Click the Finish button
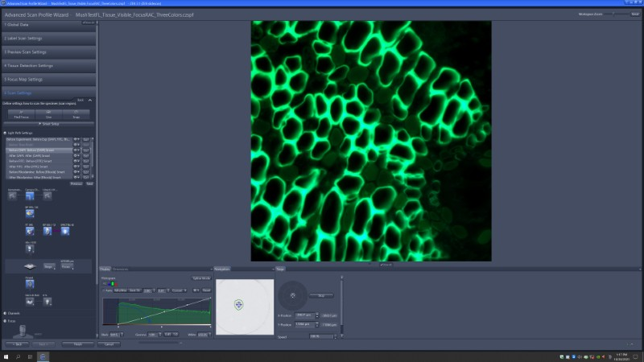Viewport: 644px width, 362px height. click(x=78, y=343)
